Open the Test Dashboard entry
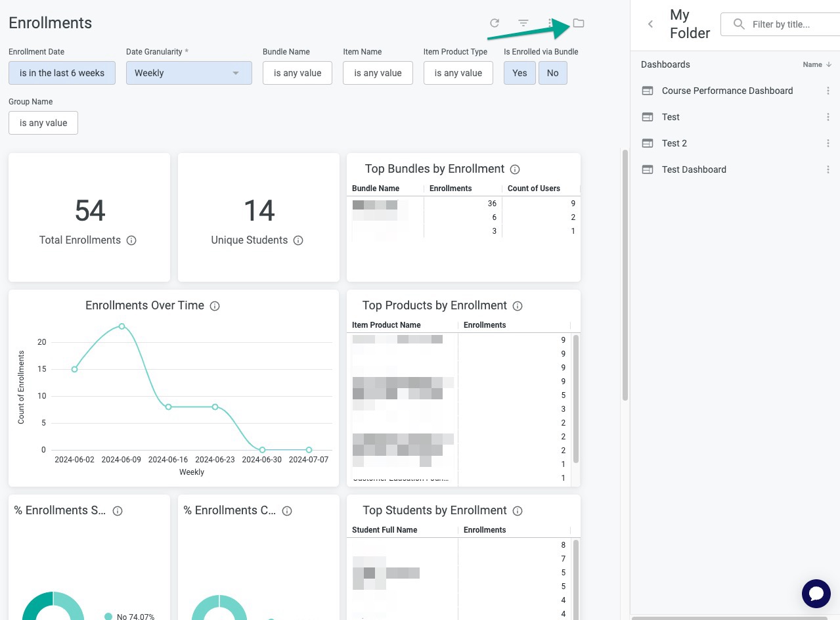The width and height of the screenshot is (840, 620). point(694,169)
